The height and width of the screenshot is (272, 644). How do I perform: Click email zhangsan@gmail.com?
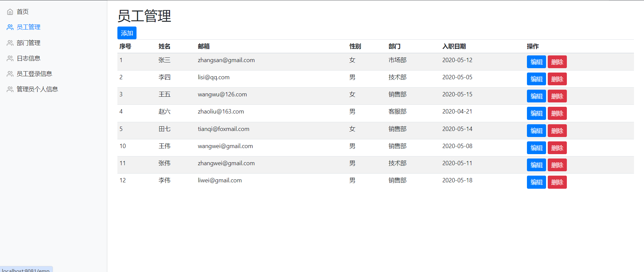click(x=226, y=60)
